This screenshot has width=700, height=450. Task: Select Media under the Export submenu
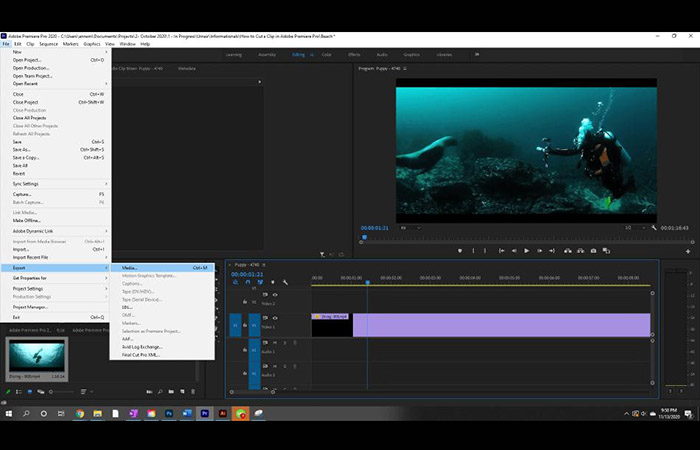(x=130, y=268)
